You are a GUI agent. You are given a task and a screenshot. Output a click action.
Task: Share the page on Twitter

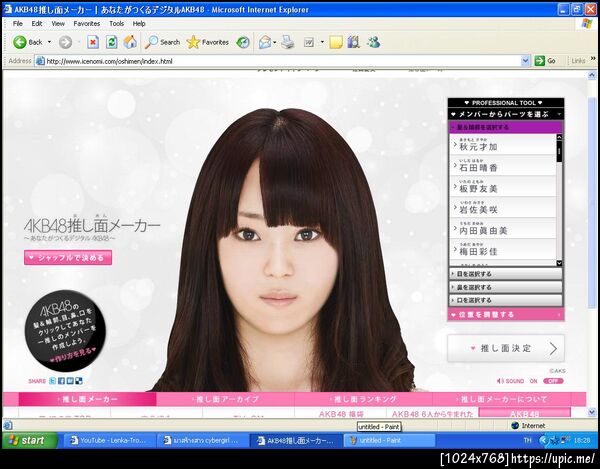[52, 381]
